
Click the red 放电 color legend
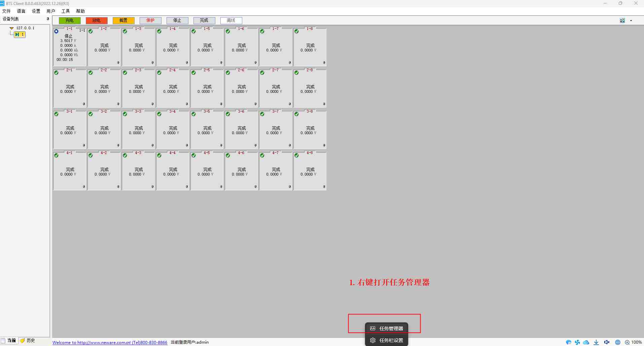[x=97, y=21]
